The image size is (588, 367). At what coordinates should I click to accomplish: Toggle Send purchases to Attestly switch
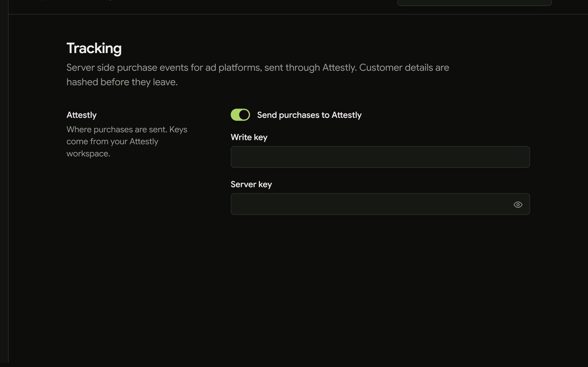(x=240, y=115)
